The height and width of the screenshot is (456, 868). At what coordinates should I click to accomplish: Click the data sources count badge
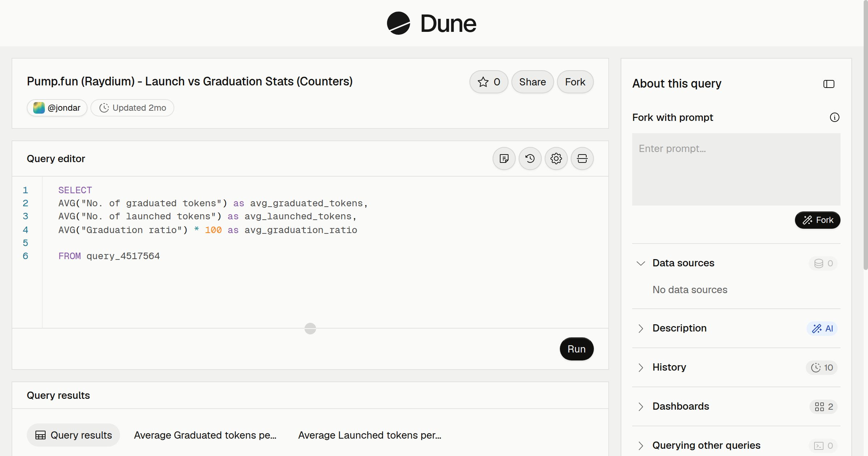pyautogui.click(x=823, y=263)
